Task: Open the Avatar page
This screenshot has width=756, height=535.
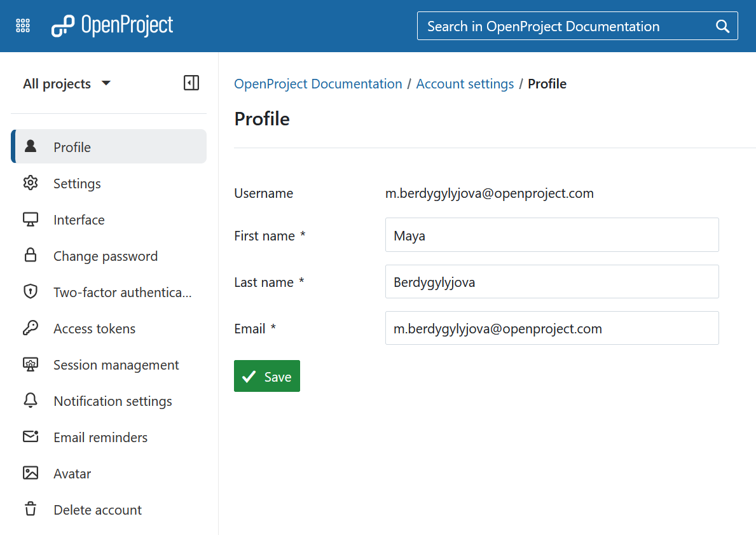Action: [x=109, y=473]
